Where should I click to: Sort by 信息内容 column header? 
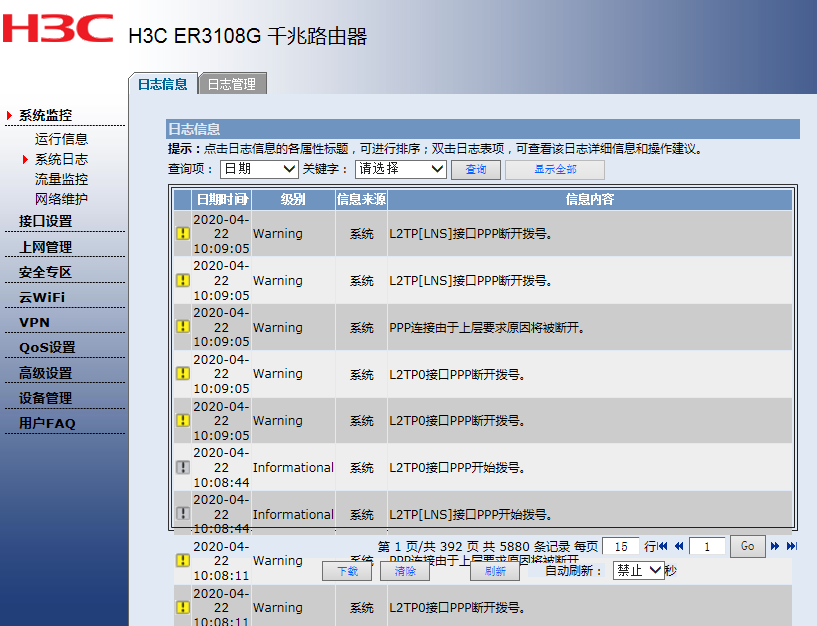(590, 199)
